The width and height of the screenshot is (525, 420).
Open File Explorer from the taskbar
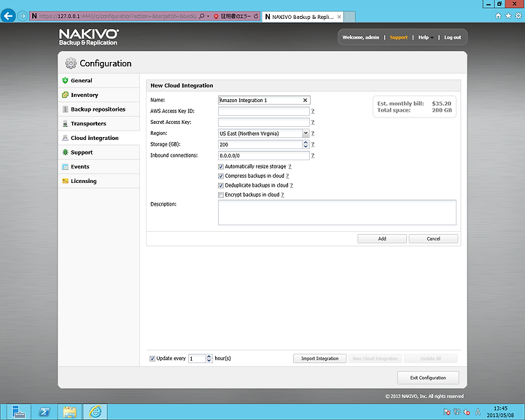pos(70,412)
